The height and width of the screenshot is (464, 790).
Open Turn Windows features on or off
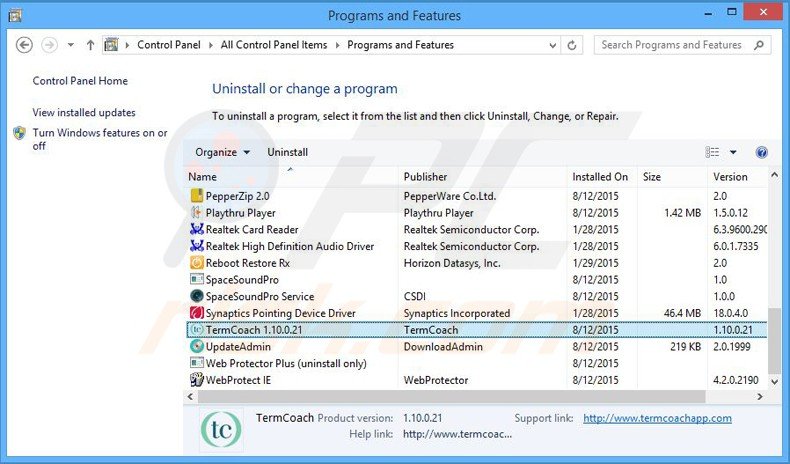(100, 139)
